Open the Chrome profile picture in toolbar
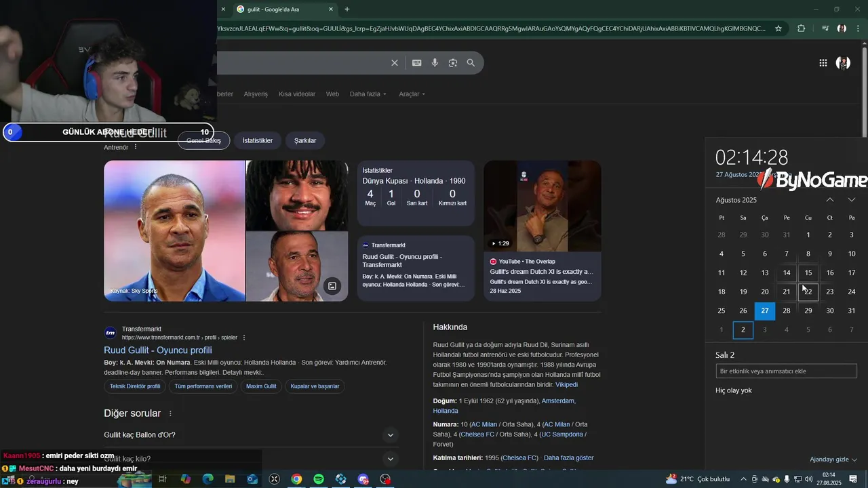Screen dimensions: 868x488 point(842,28)
